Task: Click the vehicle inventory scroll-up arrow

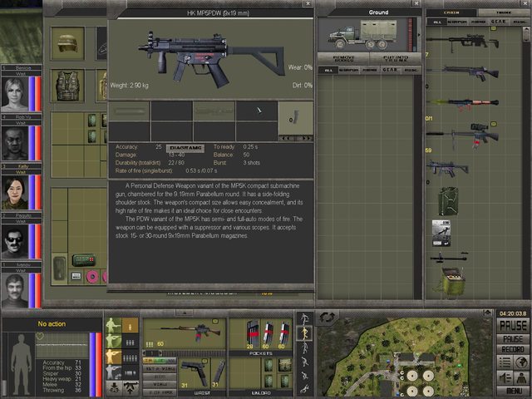Action: click(526, 30)
